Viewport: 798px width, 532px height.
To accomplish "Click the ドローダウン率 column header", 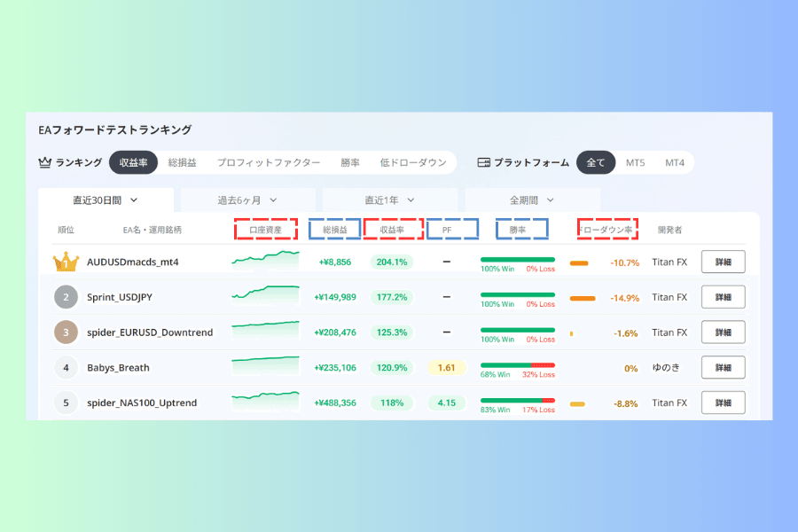I will (x=606, y=230).
